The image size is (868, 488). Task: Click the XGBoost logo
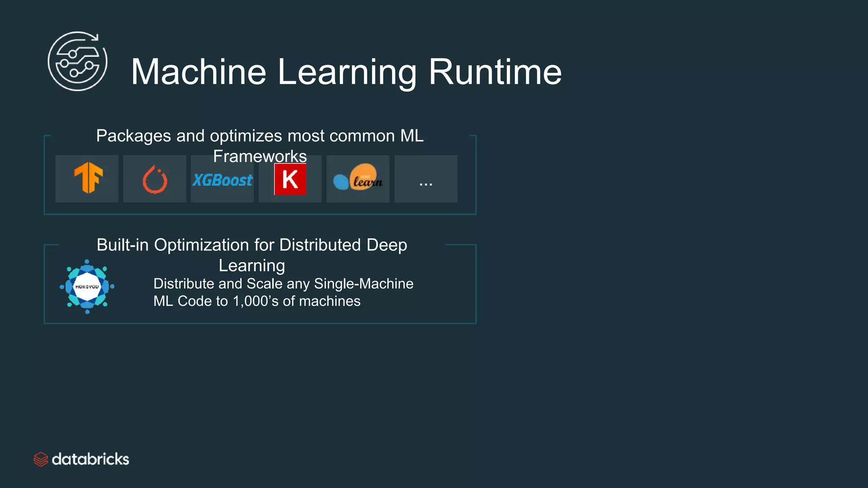[223, 180]
